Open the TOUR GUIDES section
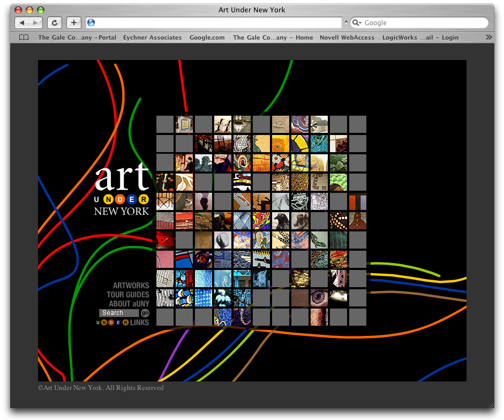This screenshot has height=420, width=504. click(128, 295)
